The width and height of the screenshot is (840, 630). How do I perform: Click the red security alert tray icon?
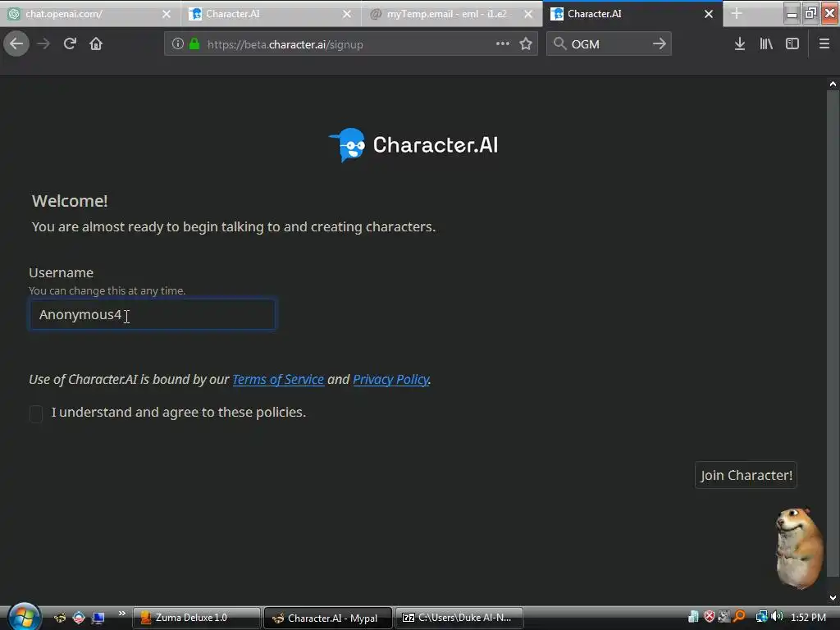(x=710, y=617)
